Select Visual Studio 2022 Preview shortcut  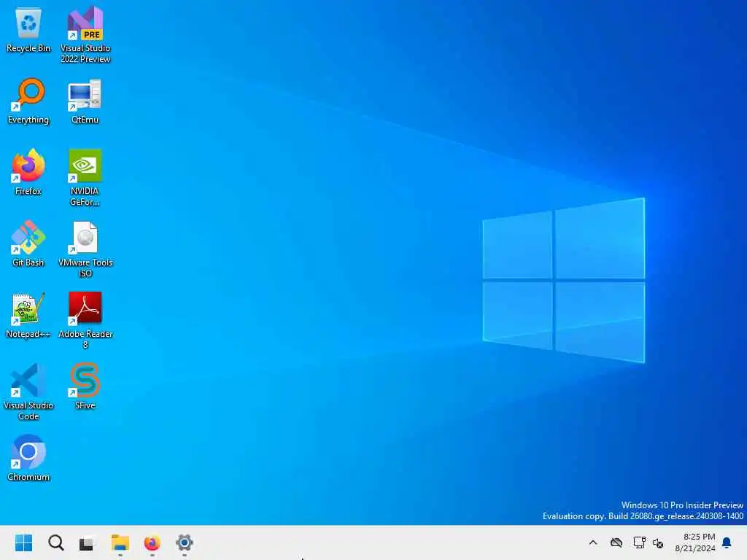pos(85,34)
